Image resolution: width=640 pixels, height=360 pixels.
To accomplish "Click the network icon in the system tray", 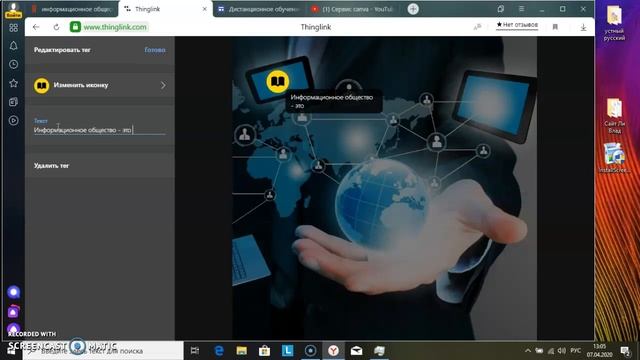I will point(551,351).
